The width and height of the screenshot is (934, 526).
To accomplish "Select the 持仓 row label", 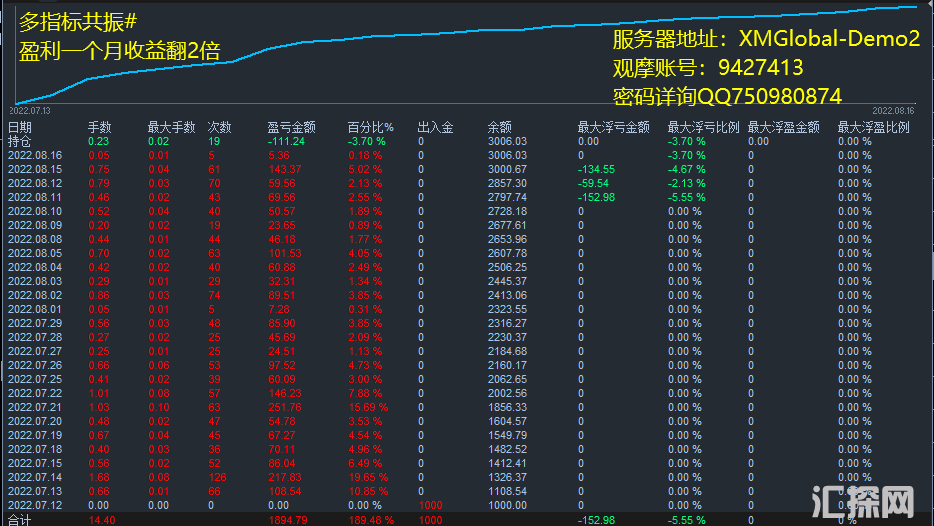I will 20,141.
